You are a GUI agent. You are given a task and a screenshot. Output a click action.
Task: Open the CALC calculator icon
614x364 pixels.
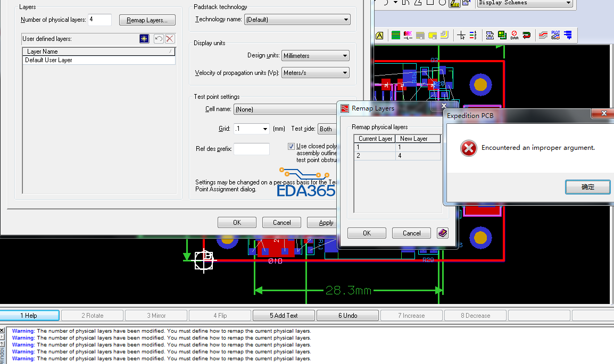[490, 36]
